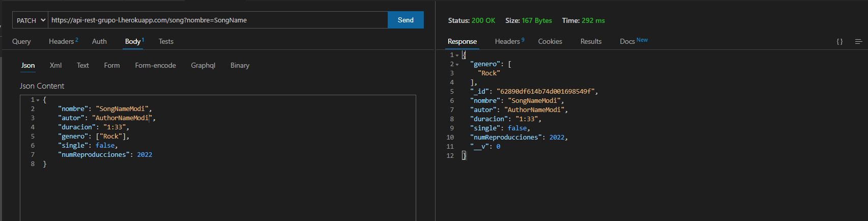Click the false value in request body
This screenshot has width=868, height=221.
coord(105,146)
